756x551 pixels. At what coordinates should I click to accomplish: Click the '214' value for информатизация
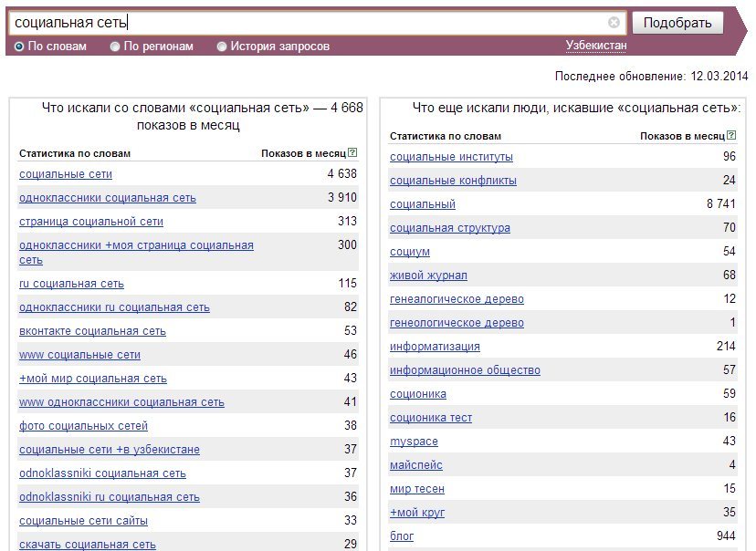click(726, 346)
